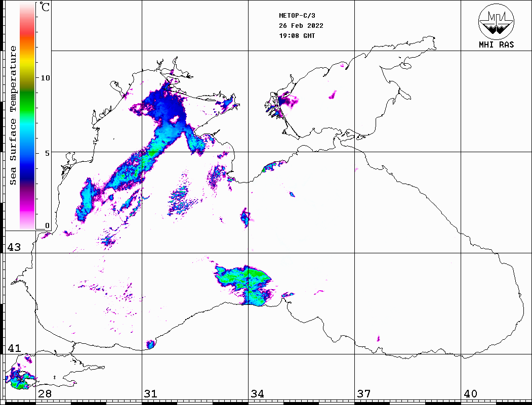Image resolution: width=532 pixels, height=405 pixels.
Task: Click the latitude label '41'
Action: (x=14, y=348)
